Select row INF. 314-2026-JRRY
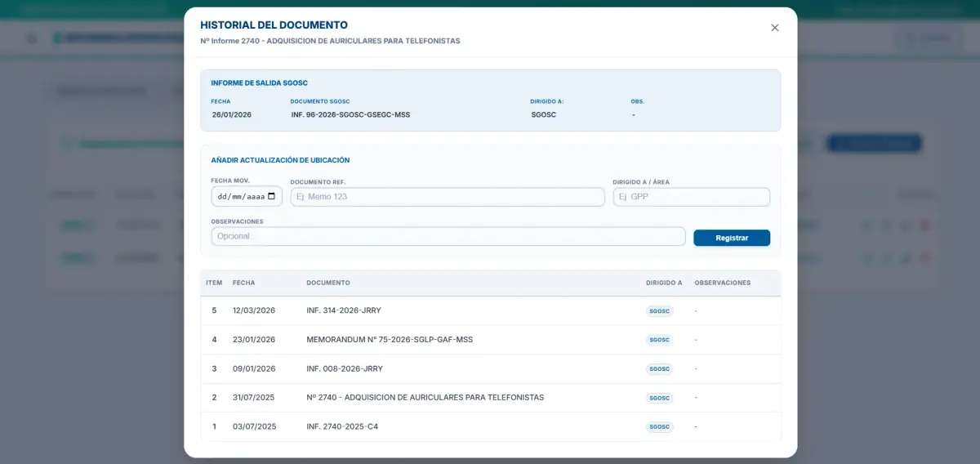Viewport: 980px width, 464px height. pos(491,310)
